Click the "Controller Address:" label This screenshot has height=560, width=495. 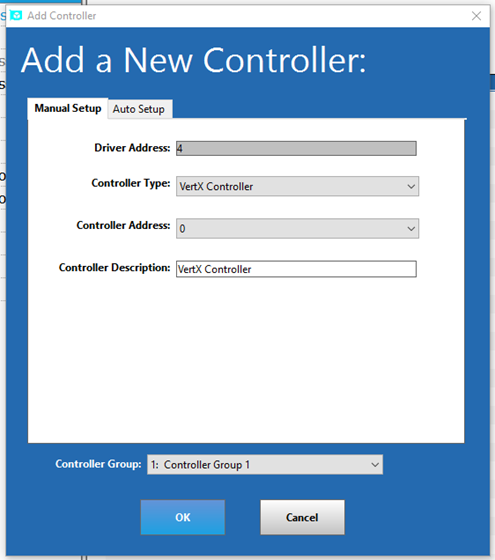[123, 225]
